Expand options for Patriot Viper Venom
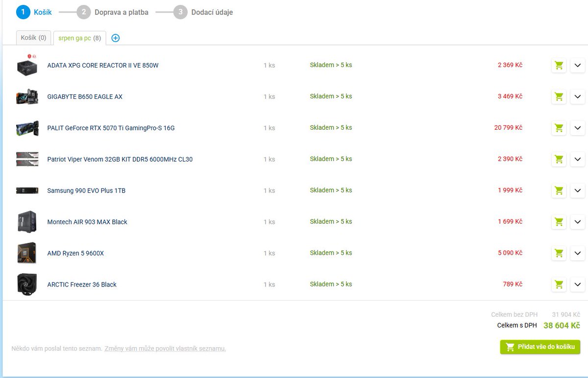Screen dimensions: 588x378 point(578,159)
